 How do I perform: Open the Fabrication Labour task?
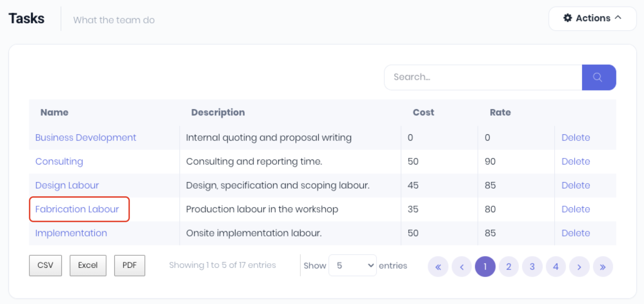(x=77, y=209)
